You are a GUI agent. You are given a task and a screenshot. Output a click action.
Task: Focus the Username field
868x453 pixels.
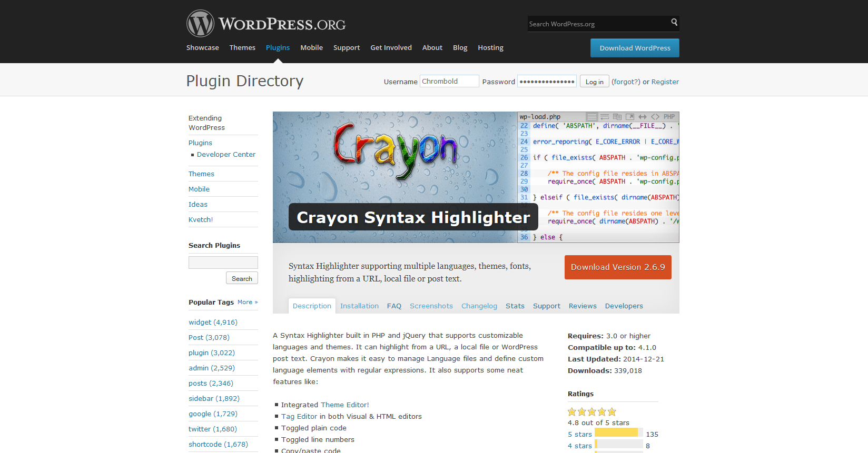pos(449,81)
